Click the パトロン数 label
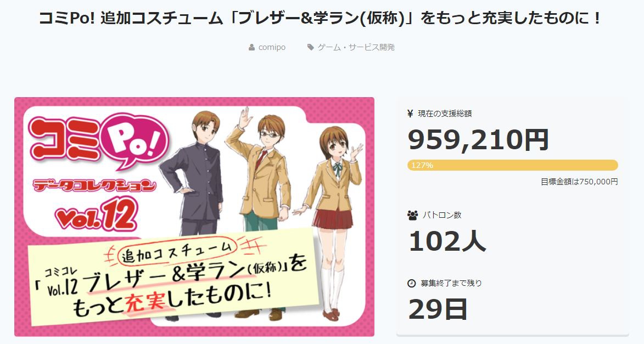Viewport: 644px width, 344px height. pyautogui.click(x=442, y=215)
